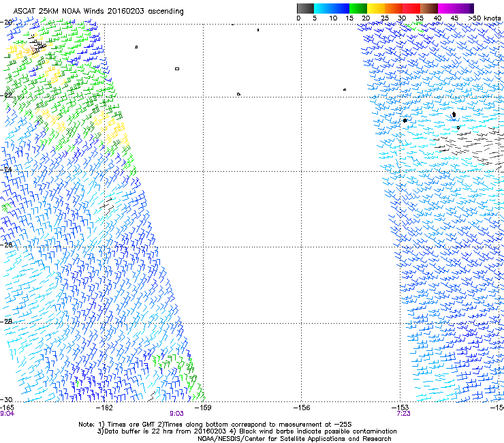Viewport: 504px width, 443px height.
Task: Click the '-30' latitude axis label
Action: (6, 399)
